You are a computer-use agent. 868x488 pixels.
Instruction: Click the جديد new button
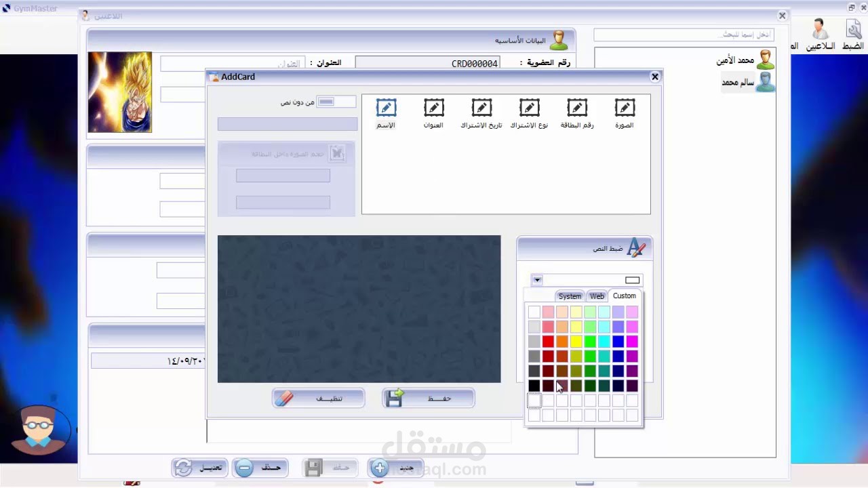click(x=397, y=468)
